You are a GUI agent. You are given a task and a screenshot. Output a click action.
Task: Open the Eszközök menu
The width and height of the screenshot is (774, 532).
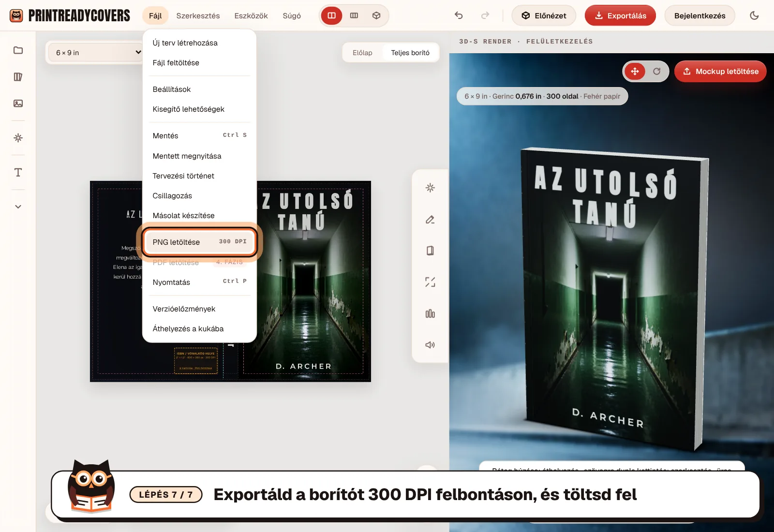pyautogui.click(x=251, y=15)
